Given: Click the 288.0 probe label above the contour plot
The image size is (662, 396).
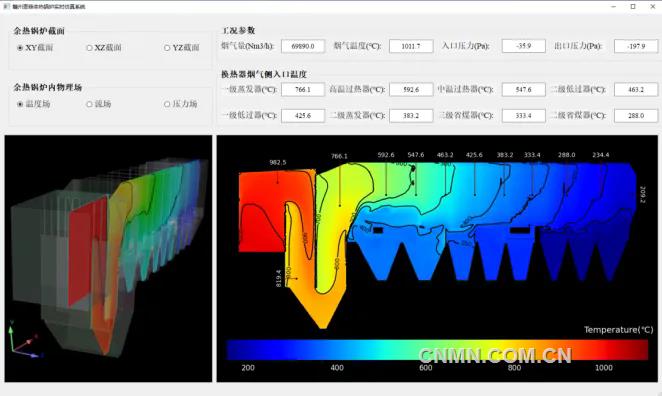Looking at the screenshot, I should (567, 155).
